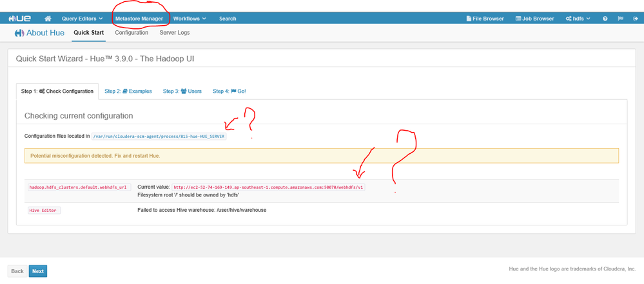Select the Quick Start tab
Screen dimensions: 644x284
click(x=89, y=32)
